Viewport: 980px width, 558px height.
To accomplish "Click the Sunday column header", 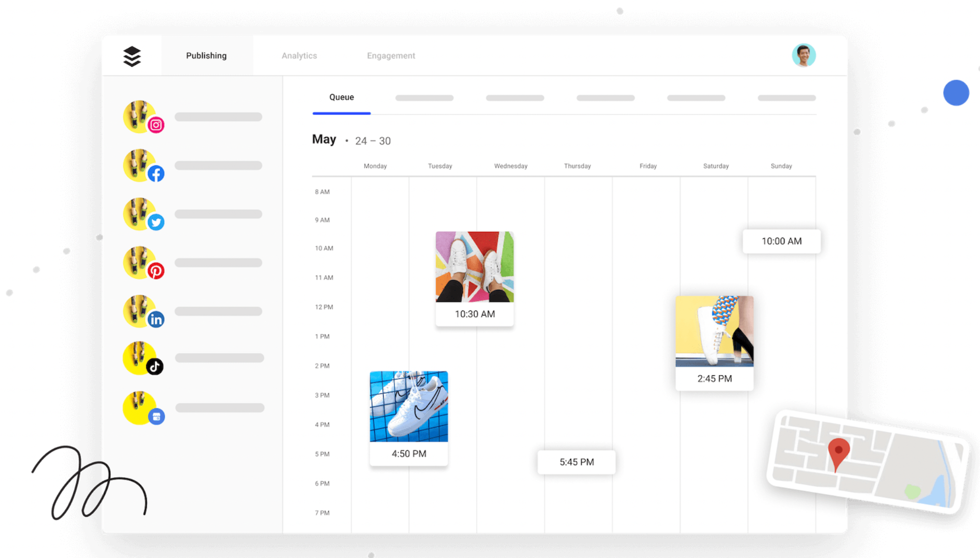I will coord(781,166).
